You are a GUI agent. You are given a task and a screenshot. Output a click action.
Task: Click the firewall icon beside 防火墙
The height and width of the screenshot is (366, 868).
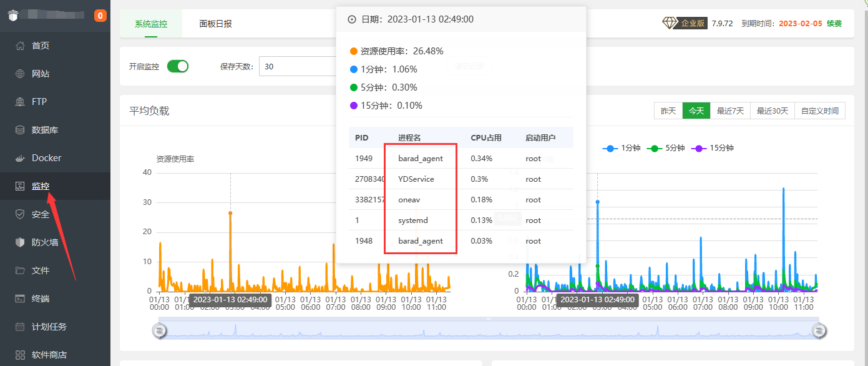tap(20, 242)
